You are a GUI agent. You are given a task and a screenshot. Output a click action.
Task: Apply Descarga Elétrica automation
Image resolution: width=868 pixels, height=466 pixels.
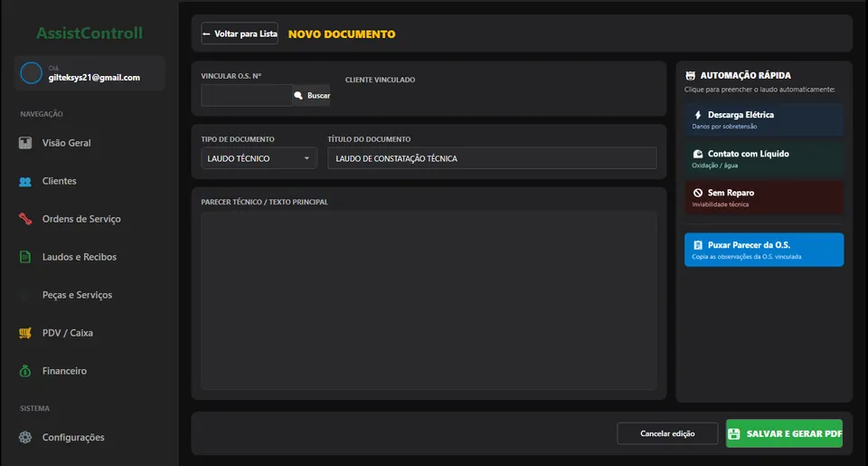[x=764, y=119]
